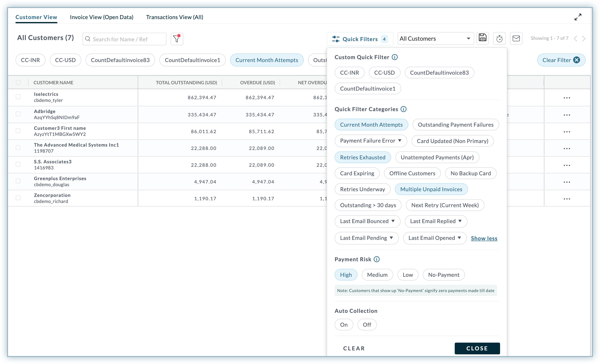Open the stopwatch schedule icon
The width and height of the screenshot is (600, 364).
coord(499,38)
